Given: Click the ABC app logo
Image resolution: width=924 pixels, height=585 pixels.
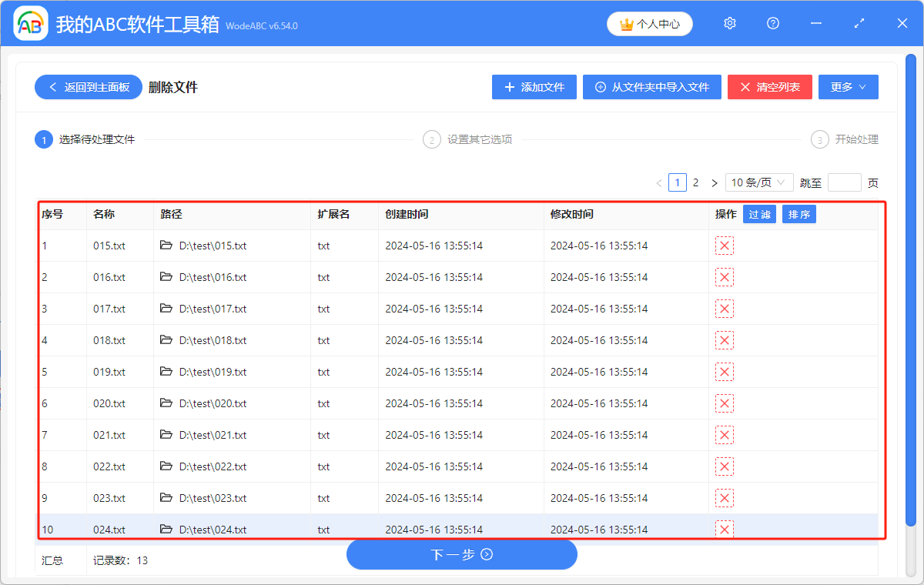Looking at the screenshot, I should point(31,25).
